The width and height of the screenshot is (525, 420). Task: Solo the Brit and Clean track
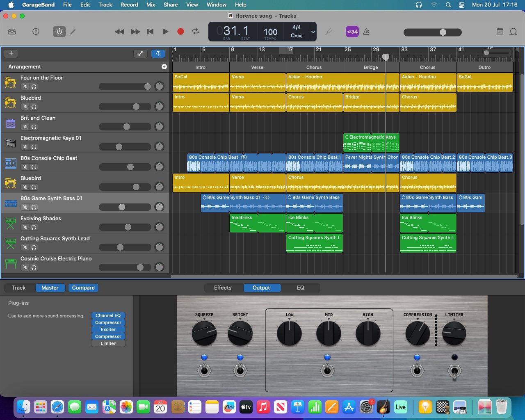pos(34,127)
